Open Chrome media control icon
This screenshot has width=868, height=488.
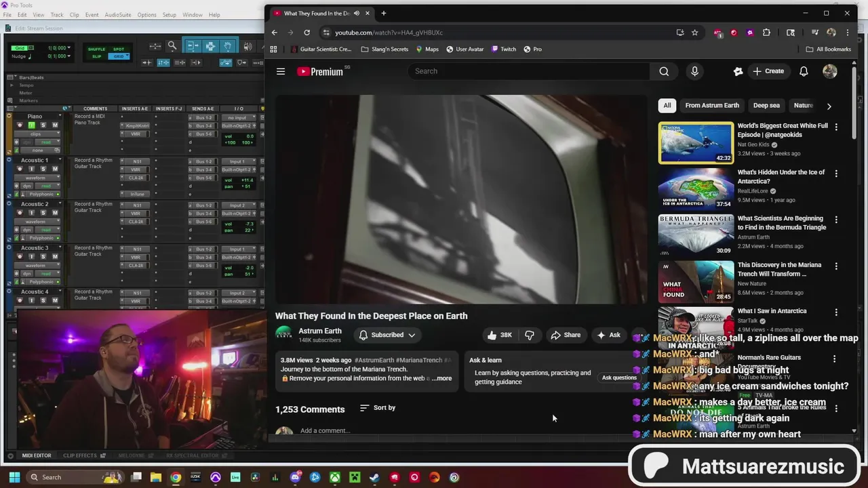point(815,33)
